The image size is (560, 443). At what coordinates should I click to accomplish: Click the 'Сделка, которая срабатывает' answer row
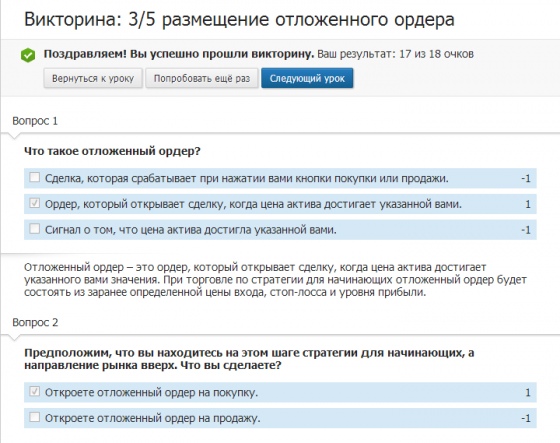click(x=280, y=178)
